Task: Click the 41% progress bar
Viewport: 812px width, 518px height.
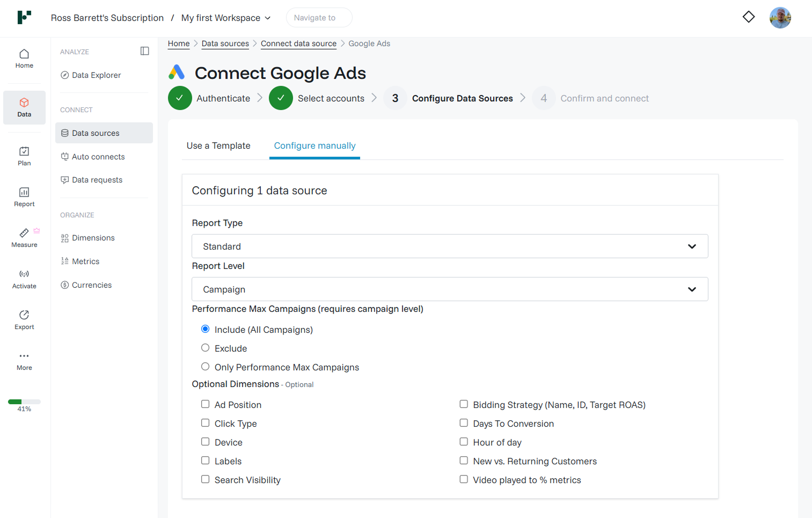Action: (x=24, y=402)
